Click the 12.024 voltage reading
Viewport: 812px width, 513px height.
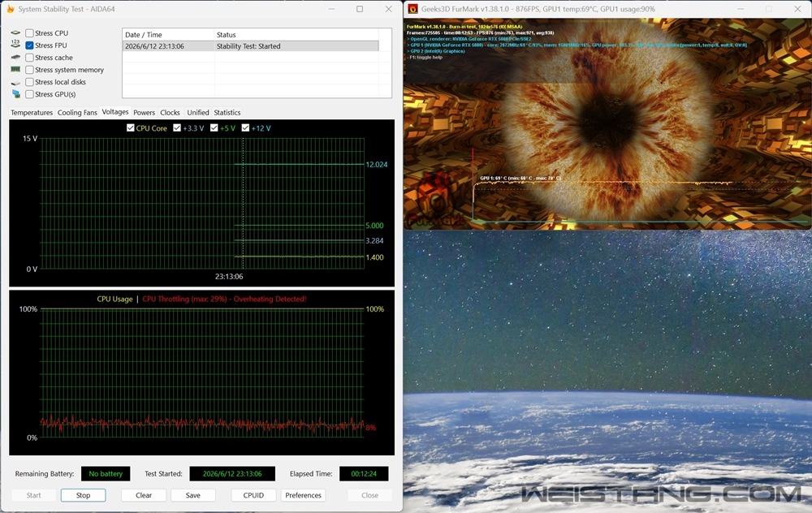(x=377, y=165)
